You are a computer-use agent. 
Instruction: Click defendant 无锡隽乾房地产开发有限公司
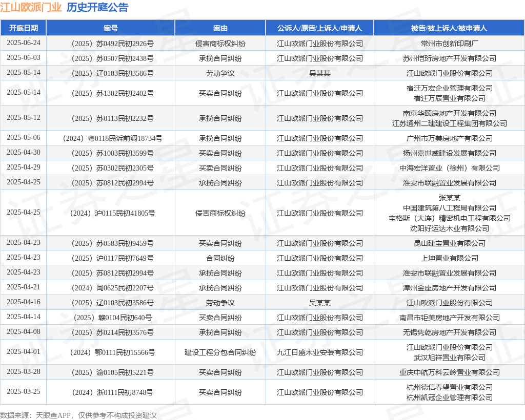449,332
